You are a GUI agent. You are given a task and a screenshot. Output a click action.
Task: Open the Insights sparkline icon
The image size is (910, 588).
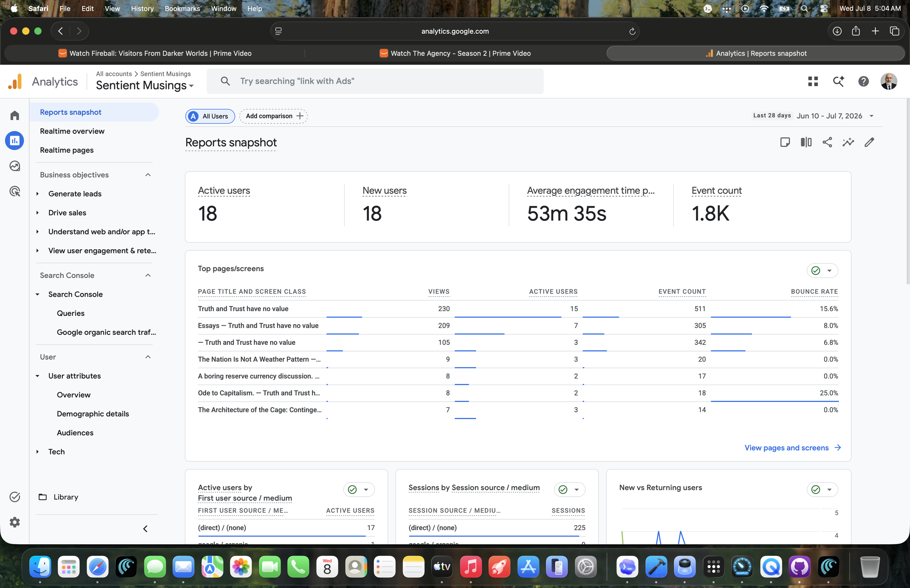[848, 142]
